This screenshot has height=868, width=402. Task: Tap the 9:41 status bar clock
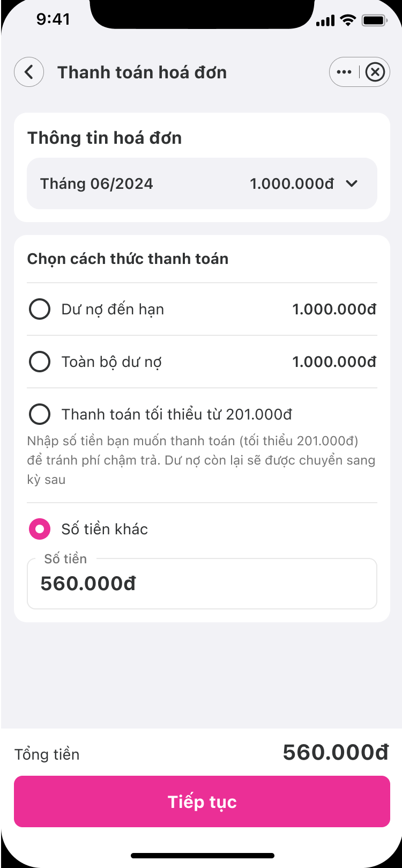(x=53, y=19)
